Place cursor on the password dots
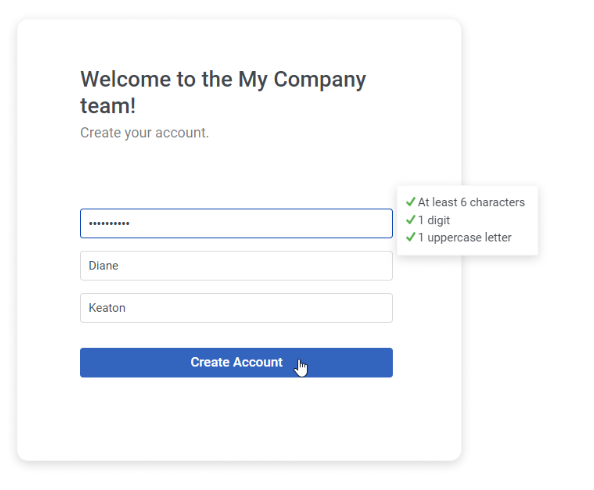The height and width of the screenshot is (490, 594). pyautogui.click(x=109, y=224)
